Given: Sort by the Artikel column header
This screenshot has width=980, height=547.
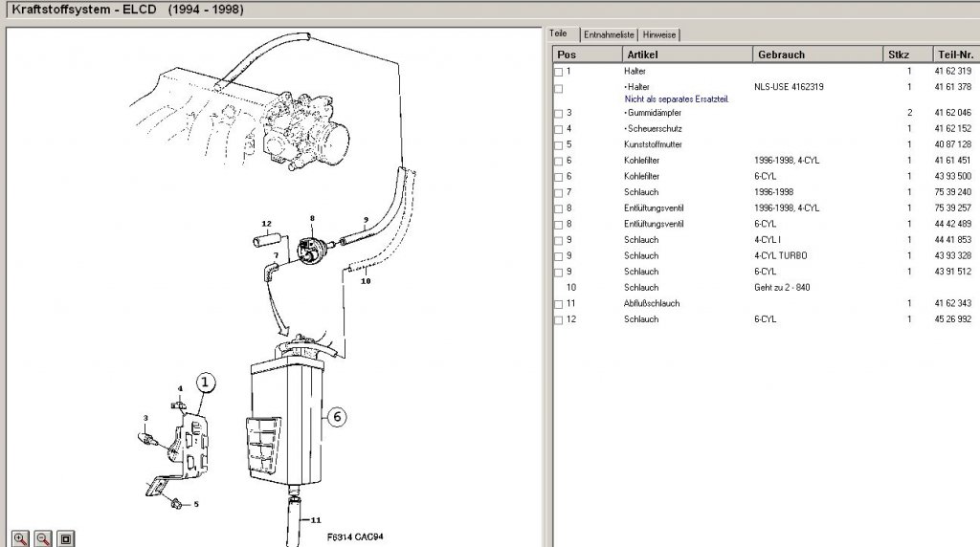Looking at the screenshot, I should point(687,55).
